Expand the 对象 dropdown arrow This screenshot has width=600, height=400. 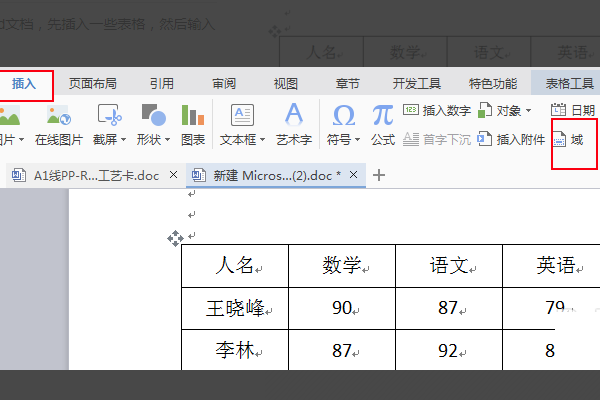coord(528,111)
